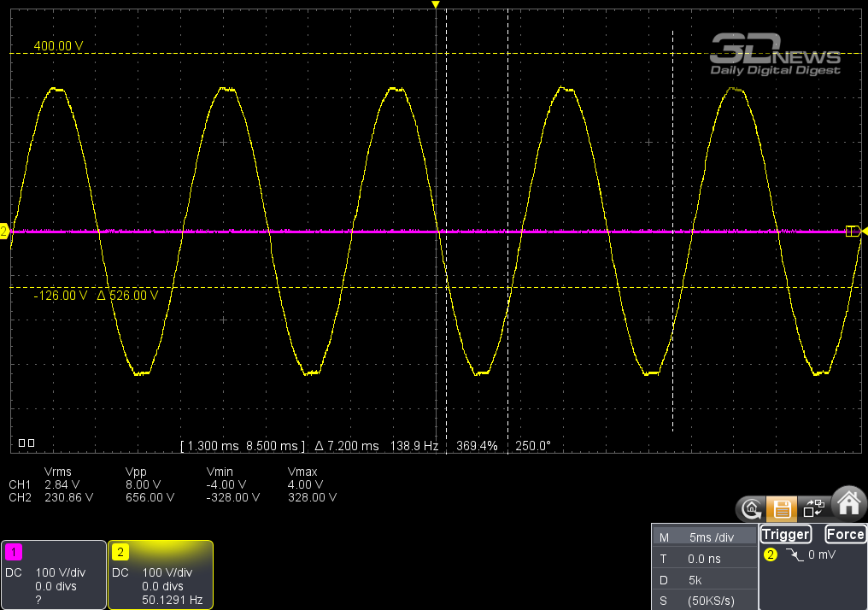Select the CH1 DC 100 V/div panel

(x=53, y=575)
